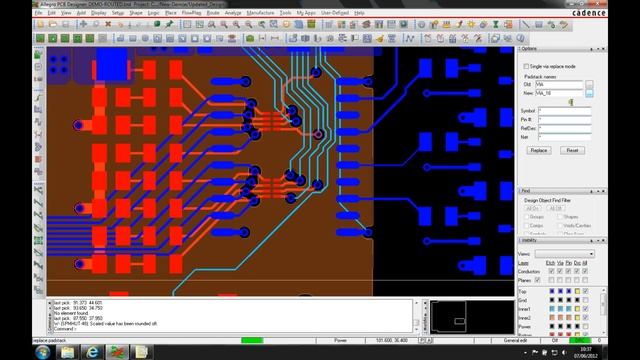Click the Replace button
The width and height of the screenshot is (640, 360).
click(x=539, y=150)
